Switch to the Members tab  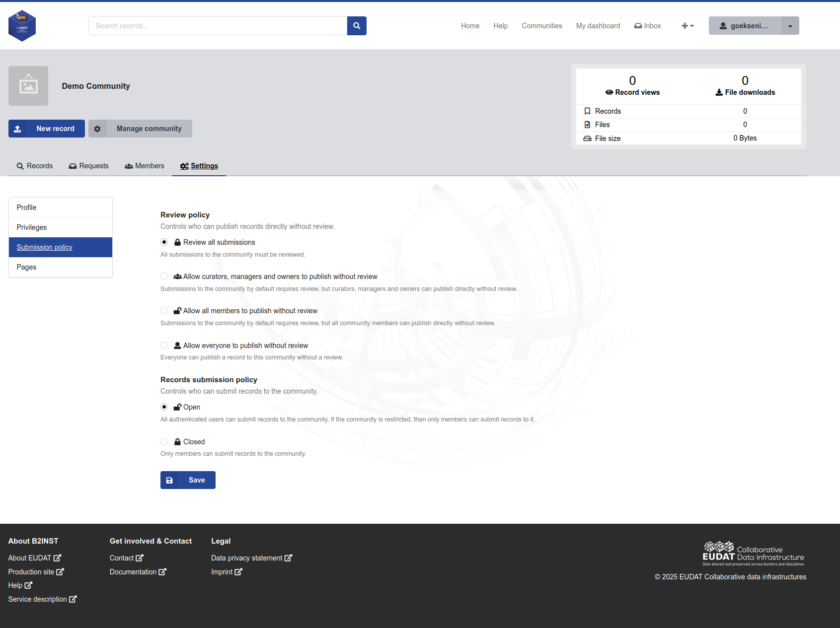pyautogui.click(x=144, y=166)
